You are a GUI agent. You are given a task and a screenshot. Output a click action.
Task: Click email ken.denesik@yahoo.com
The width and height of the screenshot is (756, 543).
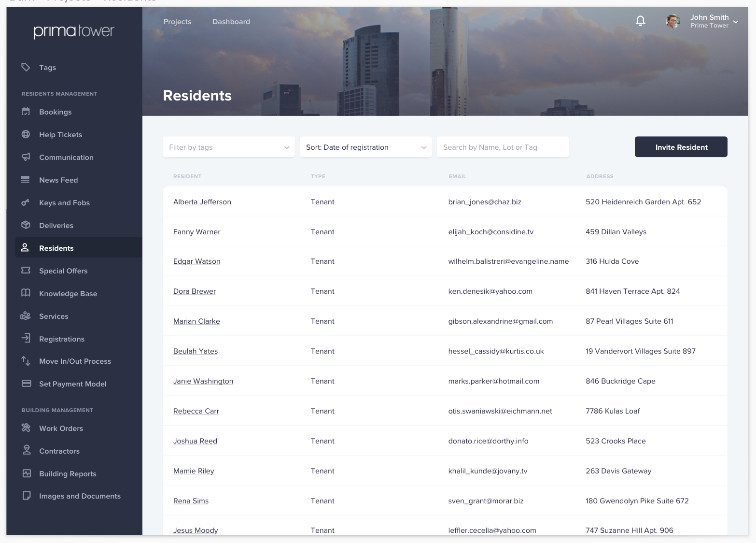490,291
